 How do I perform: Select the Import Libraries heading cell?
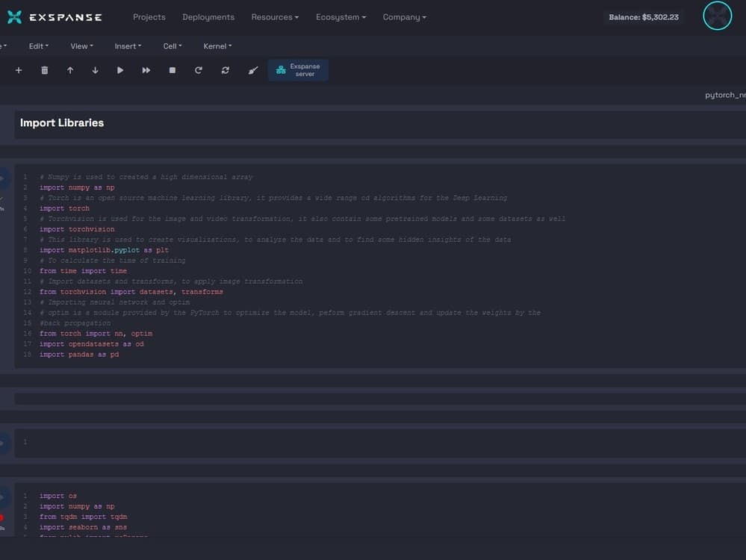[x=380, y=124]
